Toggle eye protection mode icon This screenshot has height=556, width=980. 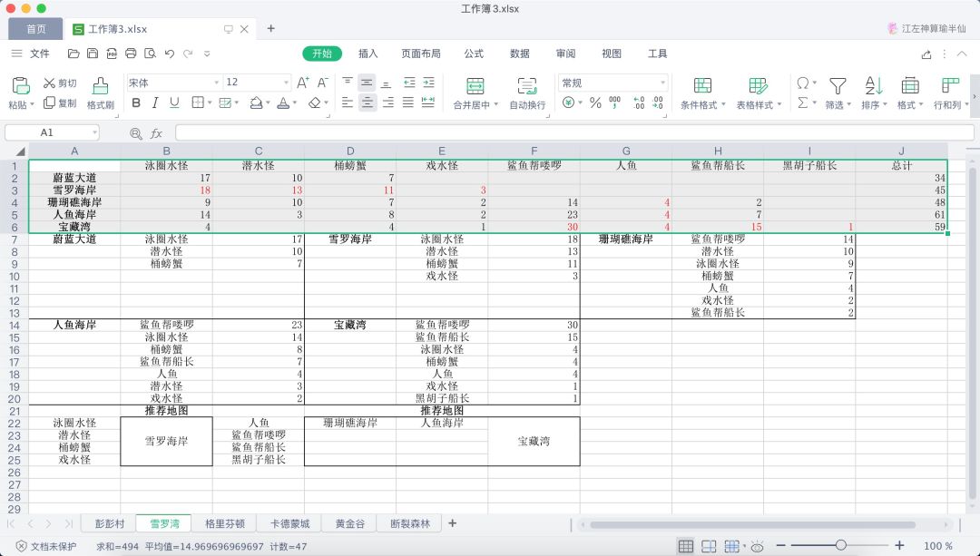click(757, 547)
